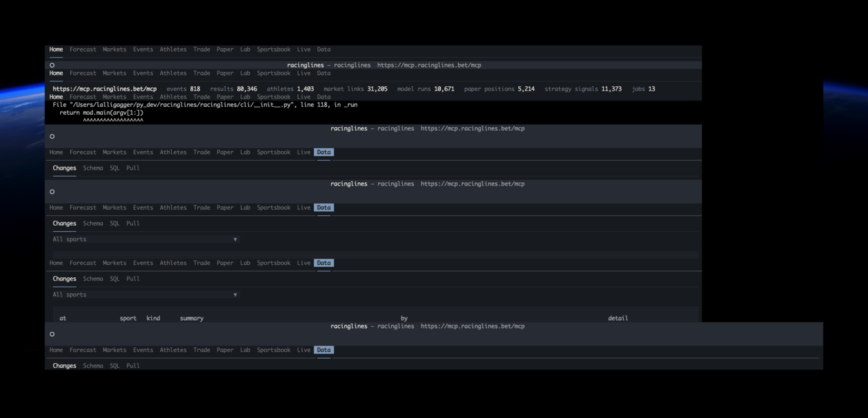The height and width of the screenshot is (418, 868).
Task: Select Forecast in the nav row below the gray bar
Action: 82,263
